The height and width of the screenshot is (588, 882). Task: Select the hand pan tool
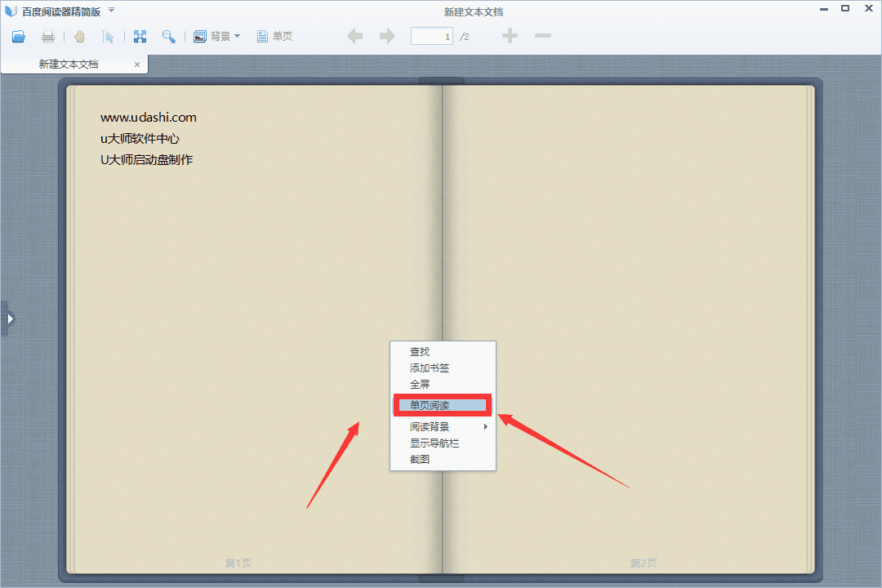(x=79, y=37)
